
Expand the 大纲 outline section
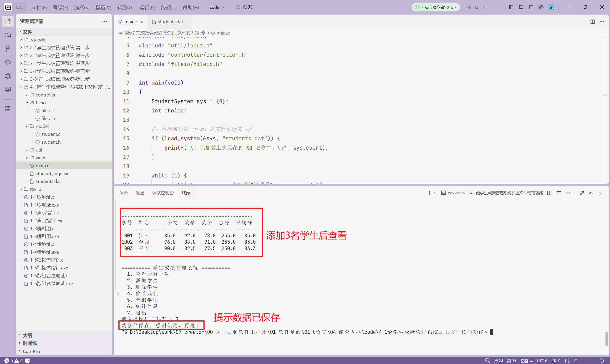(x=64, y=335)
